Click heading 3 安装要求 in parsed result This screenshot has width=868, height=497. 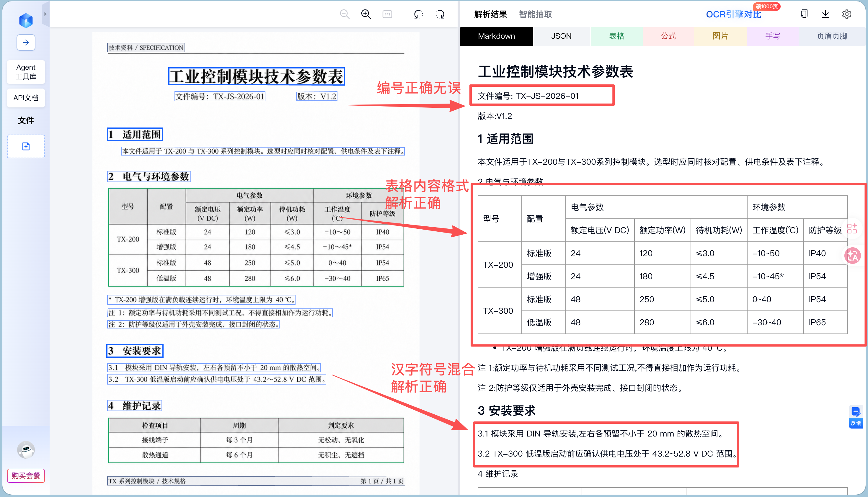[x=506, y=411]
